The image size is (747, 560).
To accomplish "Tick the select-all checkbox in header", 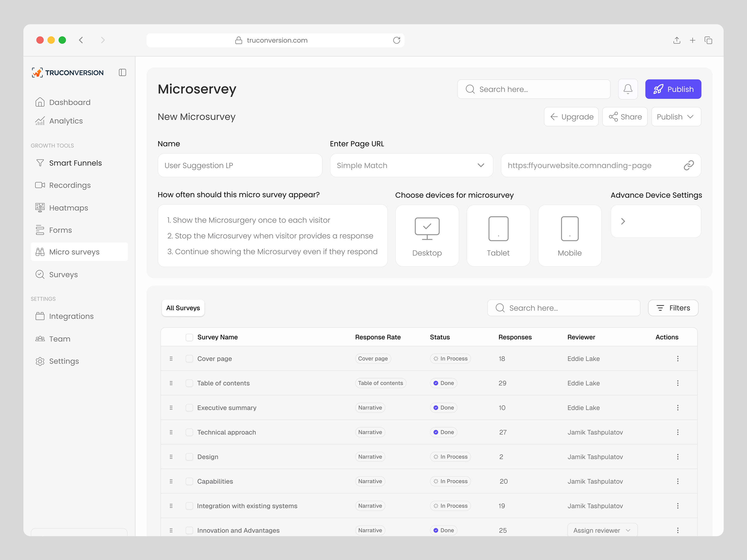I will coord(190,337).
